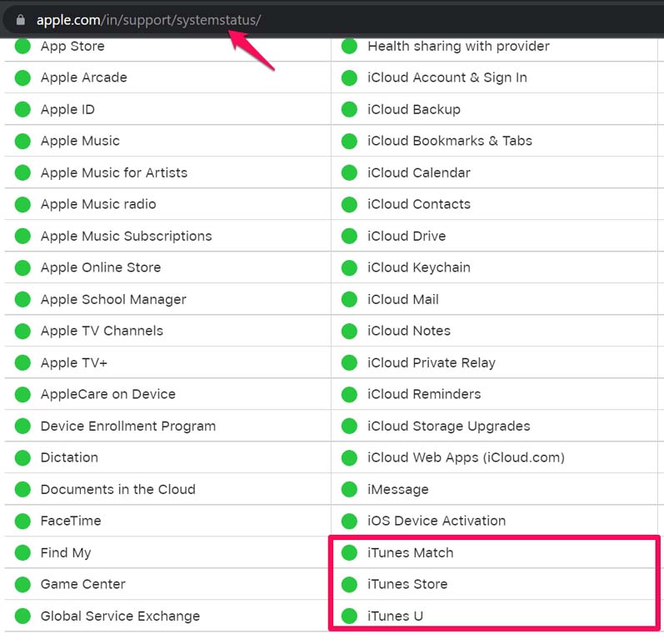Select the Apple Arcade service name

(x=84, y=78)
